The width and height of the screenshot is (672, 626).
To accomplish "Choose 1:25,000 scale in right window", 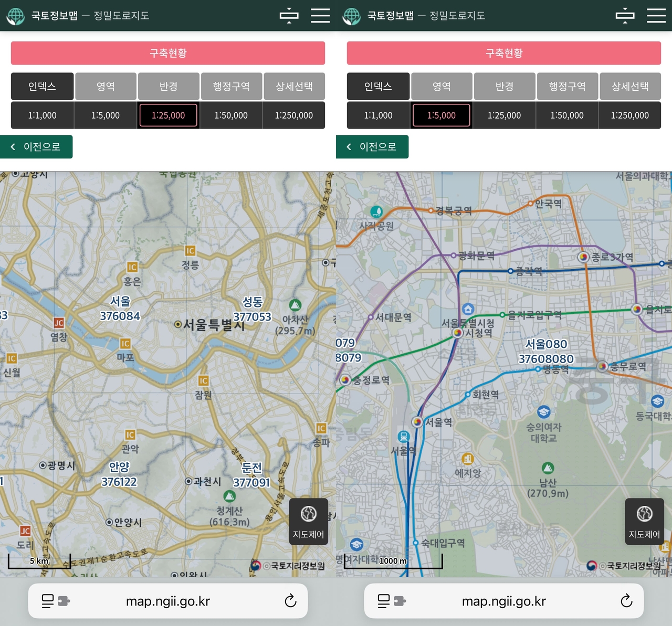I will coord(505,115).
